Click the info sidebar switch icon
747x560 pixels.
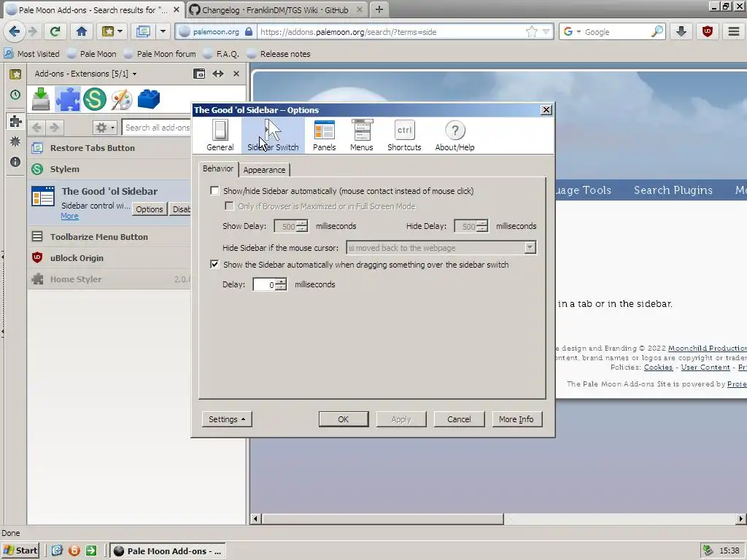tap(15, 162)
